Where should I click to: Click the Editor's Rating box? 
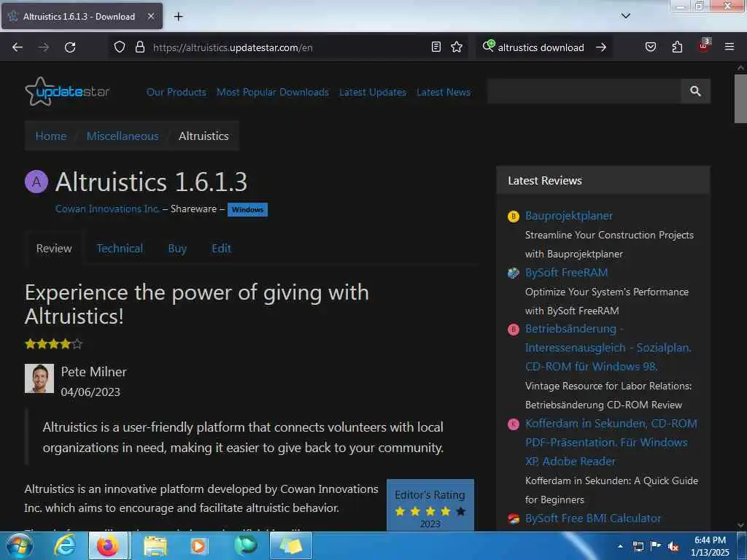[x=430, y=505]
